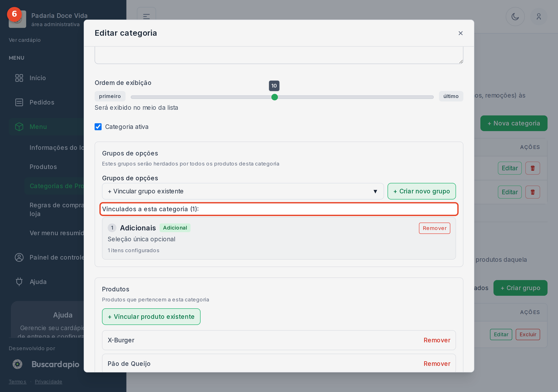Image resolution: width=558 pixels, height=392 pixels.
Task: Open Painel de controle sidebar item
Action: [57, 257]
